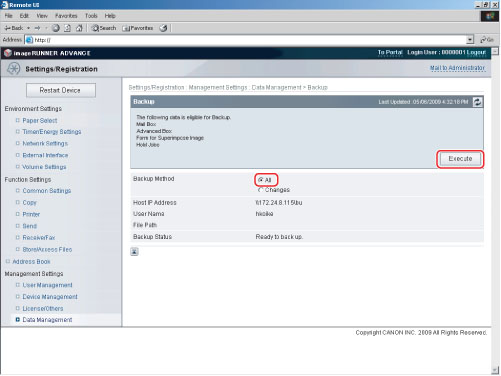Click the Refresh page icon in toolbar
This screenshot has height=376, width=501.
tap(67, 28)
